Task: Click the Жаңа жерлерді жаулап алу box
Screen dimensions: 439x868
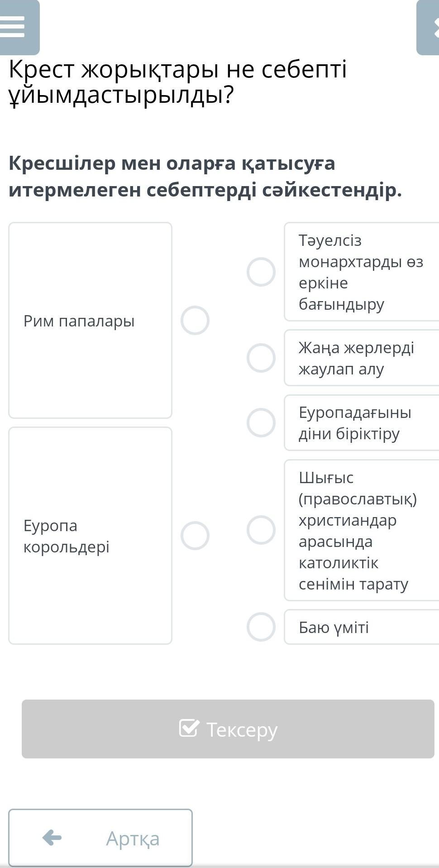Action: [x=362, y=358]
